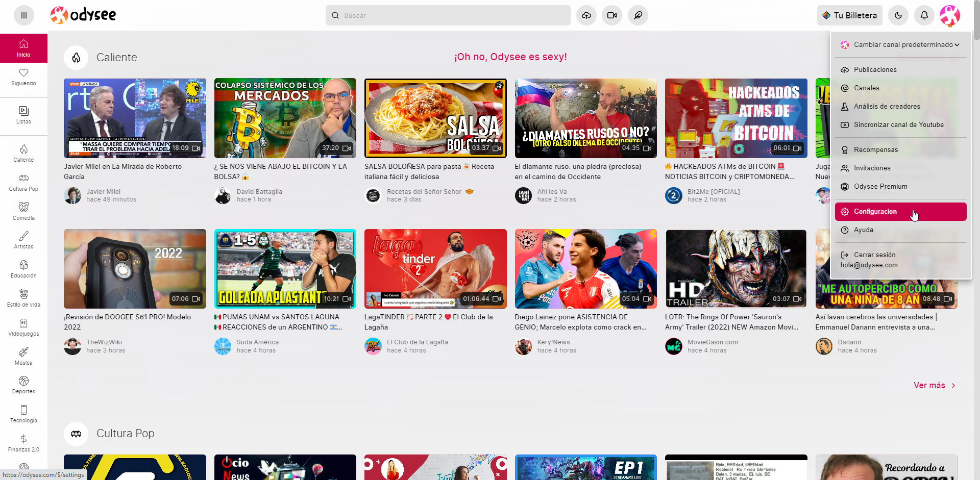Open Hackeados ATMs de Bitcoin thumbnail
This screenshot has width=980, height=480.
(736, 118)
